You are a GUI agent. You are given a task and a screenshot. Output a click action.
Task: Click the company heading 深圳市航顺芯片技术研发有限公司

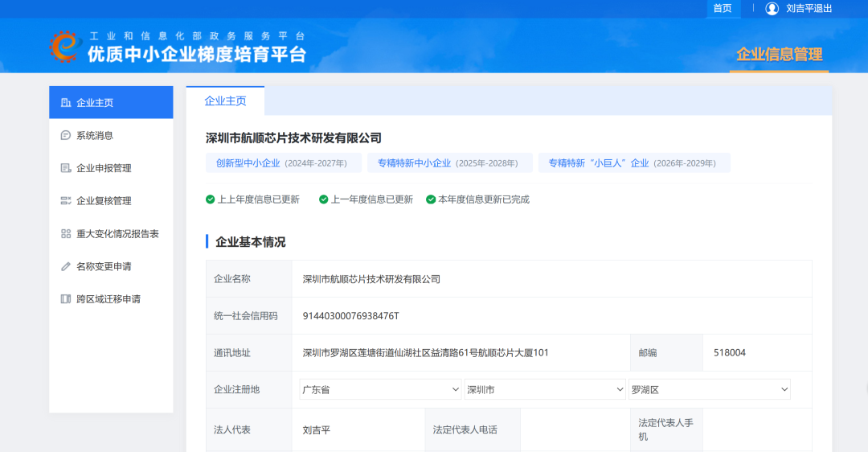pos(293,138)
